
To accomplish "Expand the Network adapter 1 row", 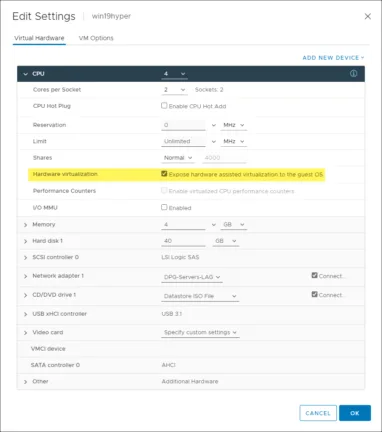I will pos(26,276).
